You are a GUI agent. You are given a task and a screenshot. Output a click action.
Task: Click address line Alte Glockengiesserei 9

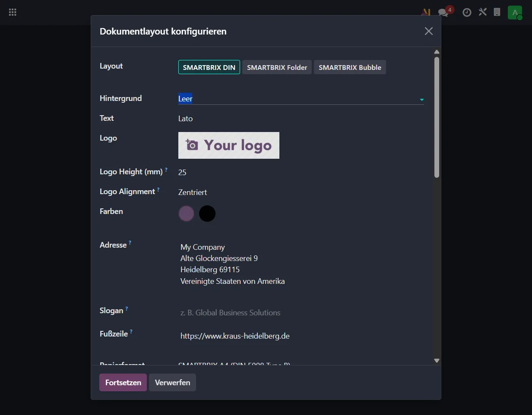point(219,258)
